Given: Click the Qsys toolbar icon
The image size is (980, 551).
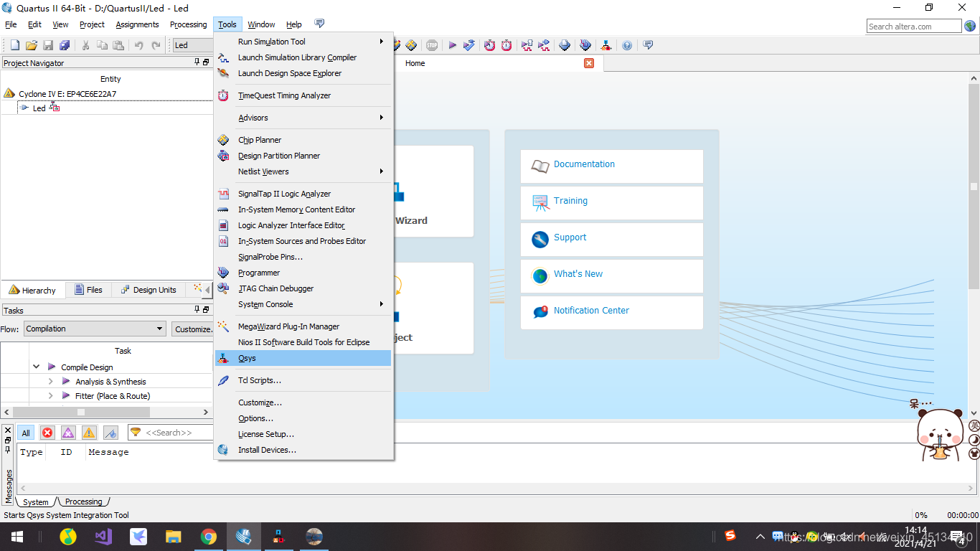Looking at the screenshot, I should (x=606, y=45).
